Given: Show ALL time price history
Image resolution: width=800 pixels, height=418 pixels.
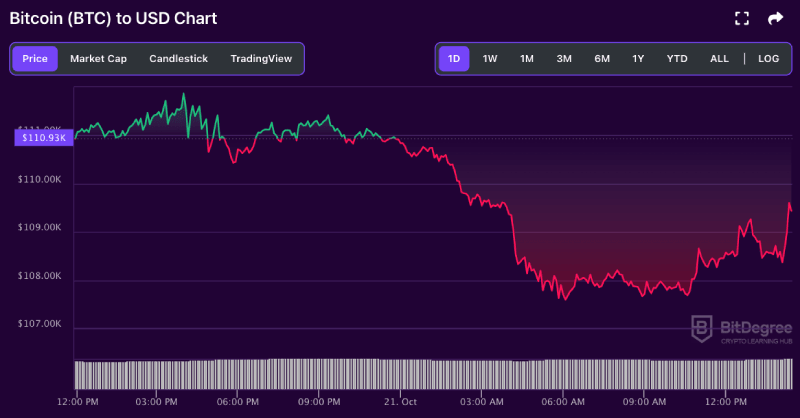Looking at the screenshot, I should point(719,59).
